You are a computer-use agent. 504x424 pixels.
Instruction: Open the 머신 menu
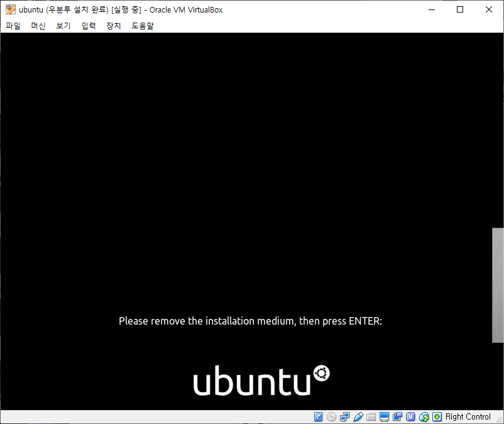pos(38,26)
